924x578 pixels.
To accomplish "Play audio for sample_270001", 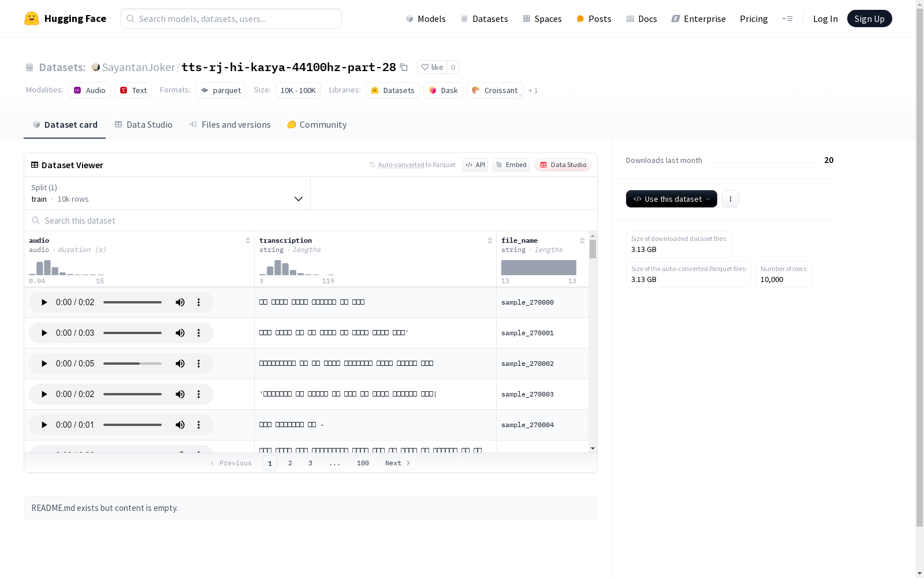I will coord(44,333).
